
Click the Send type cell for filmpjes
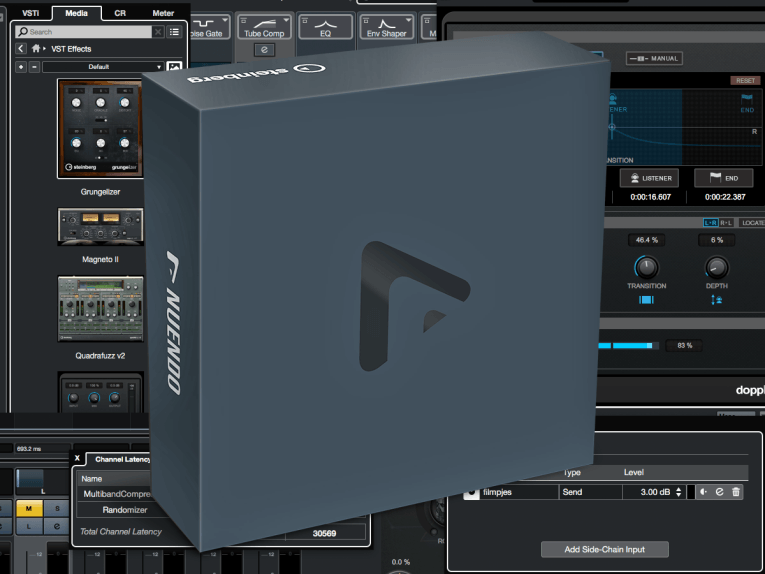tap(590, 492)
